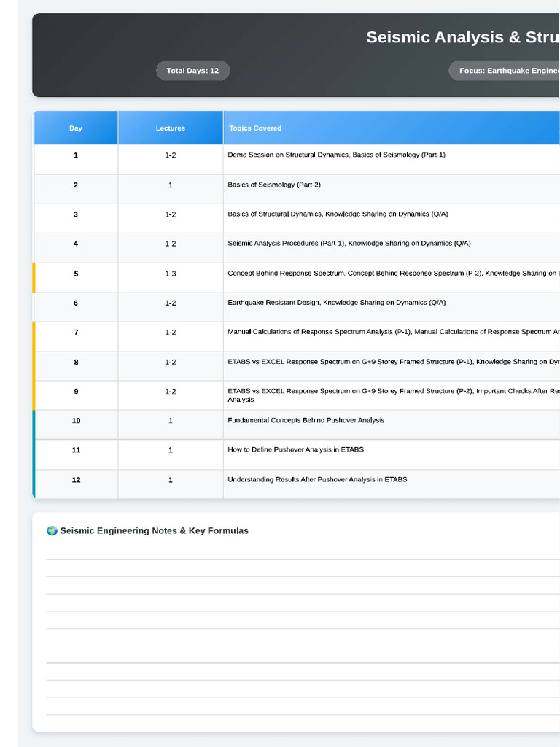
Task: Click the Demo Session on Structural Dynamics topic
Action: pyautogui.click(x=336, y=155)
